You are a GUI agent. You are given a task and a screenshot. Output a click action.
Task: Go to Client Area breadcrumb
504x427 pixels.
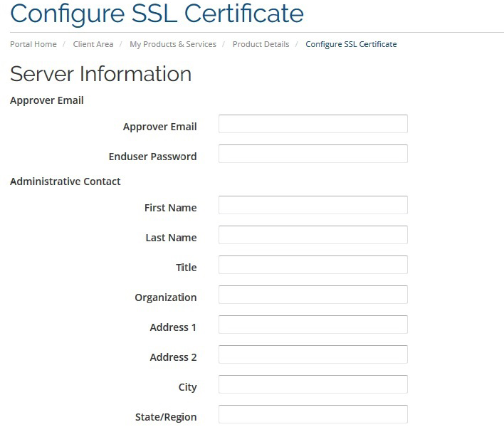(93, 44)
